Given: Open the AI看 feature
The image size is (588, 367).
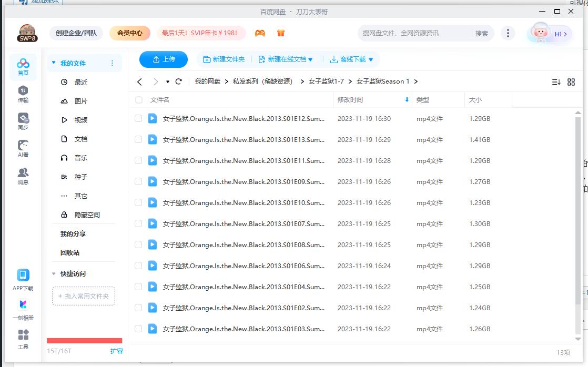Looking at the screenshot, I should click(23, 149).
